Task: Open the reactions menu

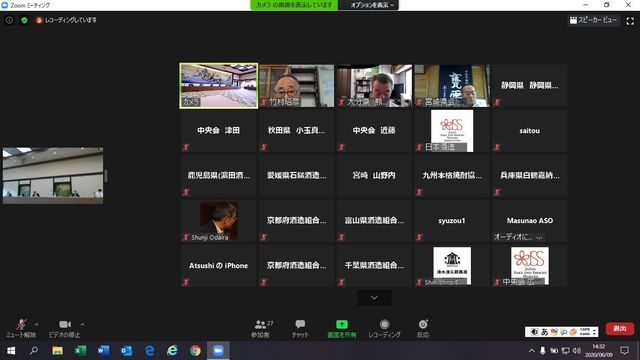Action: coord(423,329)
